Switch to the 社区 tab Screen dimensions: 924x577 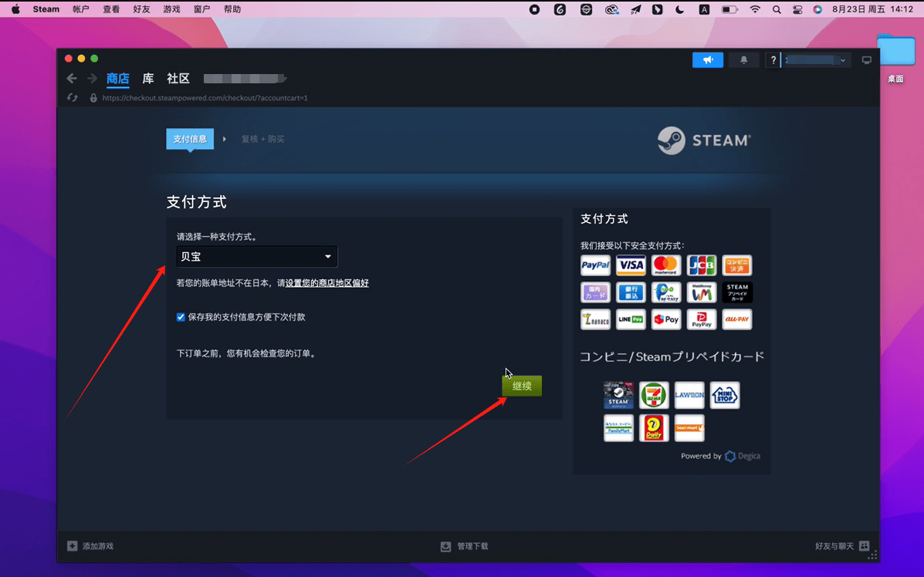point(178,79)
